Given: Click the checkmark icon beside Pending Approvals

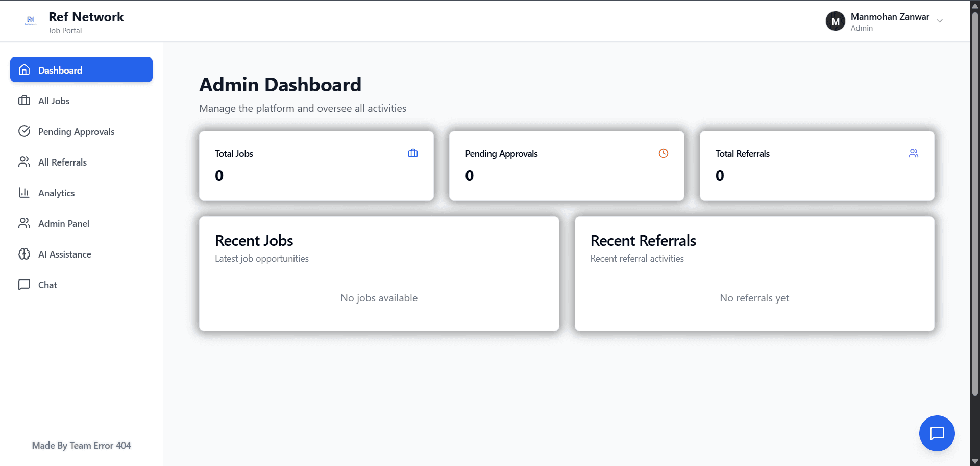Looking at the screenshot, I should (24, 131).
